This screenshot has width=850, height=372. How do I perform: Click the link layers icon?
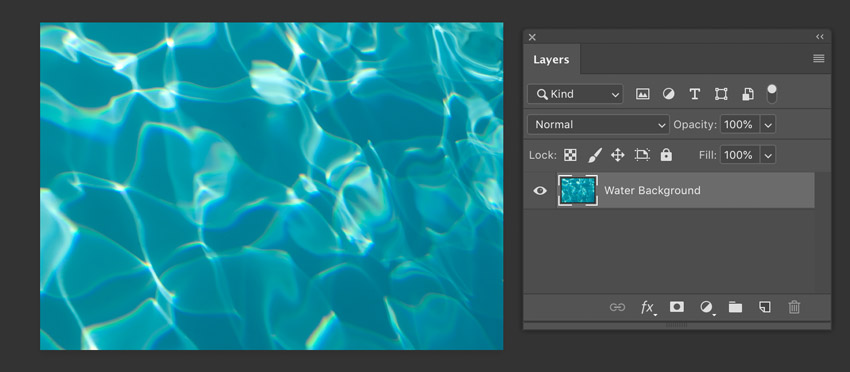point(617,307)
